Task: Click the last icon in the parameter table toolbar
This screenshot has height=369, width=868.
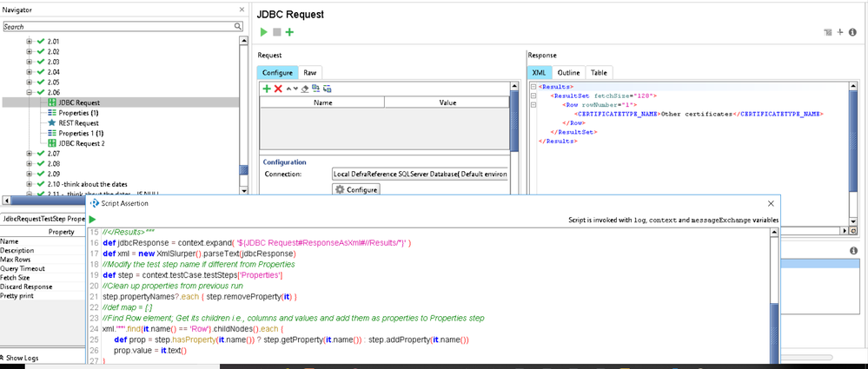Action: (328, 89)
